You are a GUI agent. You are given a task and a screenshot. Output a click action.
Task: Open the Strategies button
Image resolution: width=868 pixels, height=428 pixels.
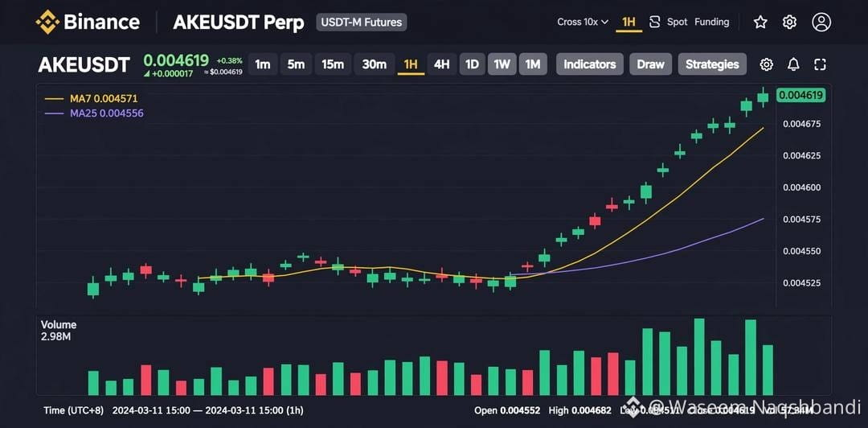pyautogui.click(x=712, y=64)
